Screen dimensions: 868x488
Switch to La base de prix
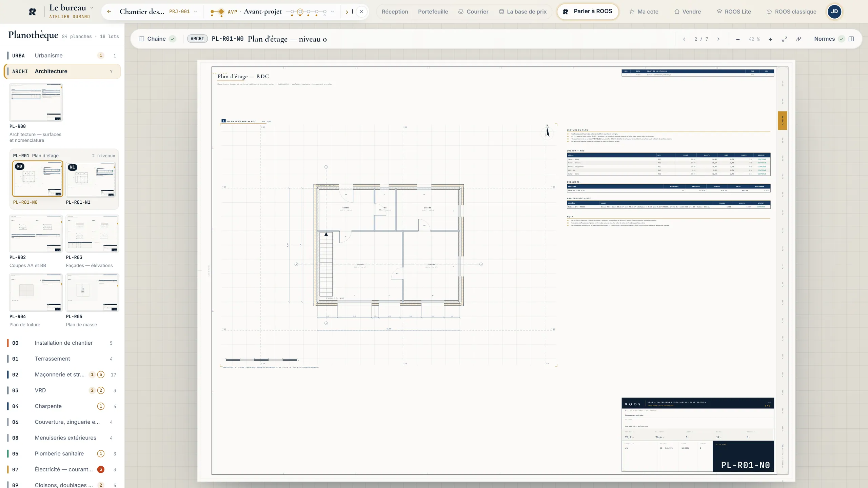523,12
